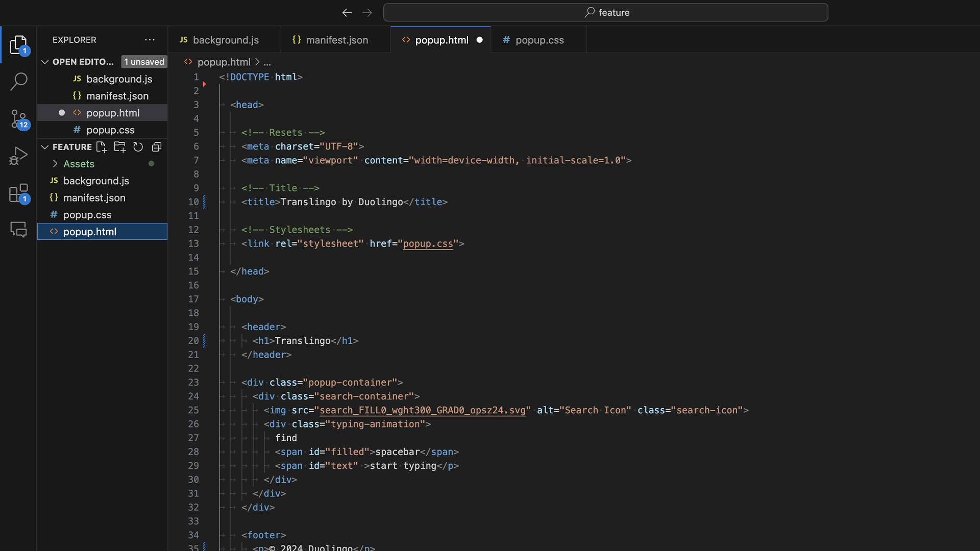Viewport: 980px width, 551px height.
Task: Select the popup.html editor tab
Action: click(441, 40)
